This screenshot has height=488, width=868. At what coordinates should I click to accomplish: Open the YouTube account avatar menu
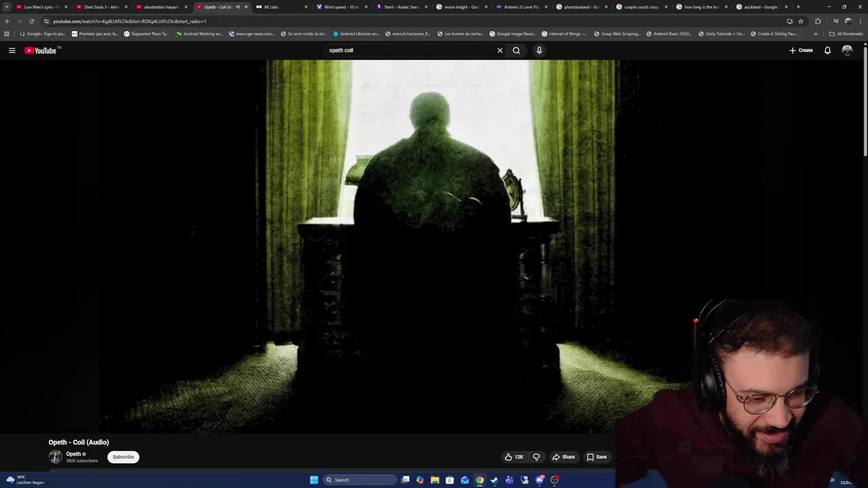pyautogui.click(x=847, y=50)
